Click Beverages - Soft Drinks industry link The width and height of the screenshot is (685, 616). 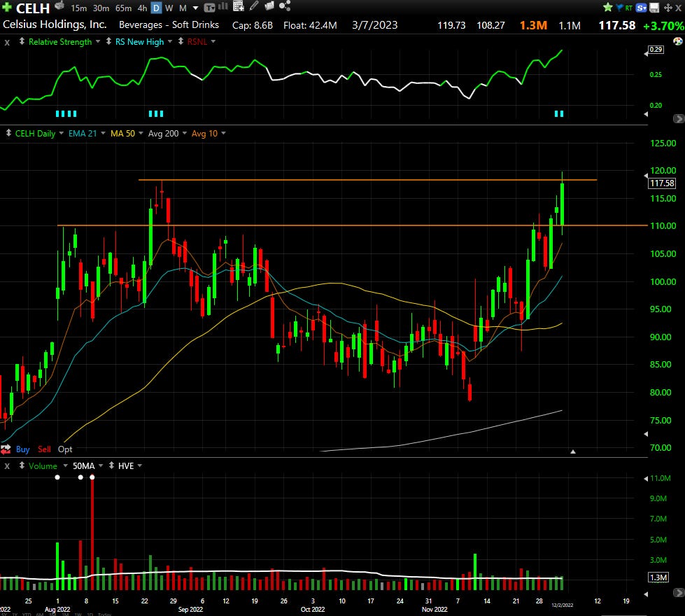169,25
